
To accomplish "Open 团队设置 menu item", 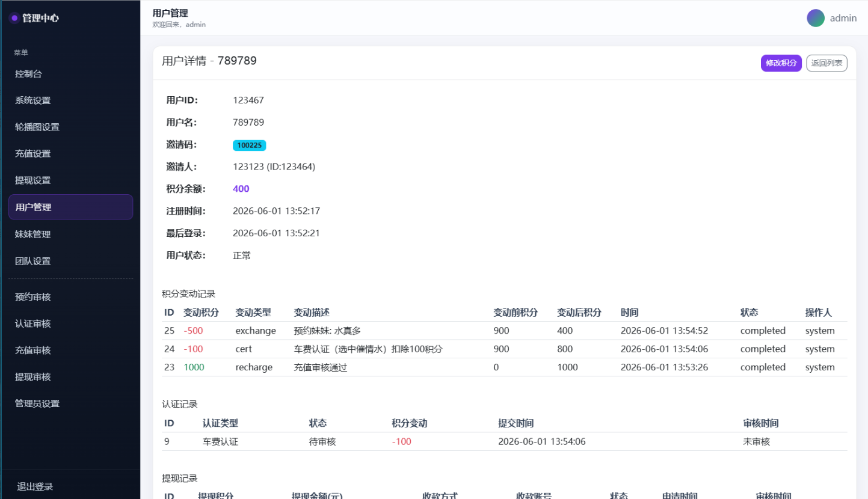I will [70, 261].
